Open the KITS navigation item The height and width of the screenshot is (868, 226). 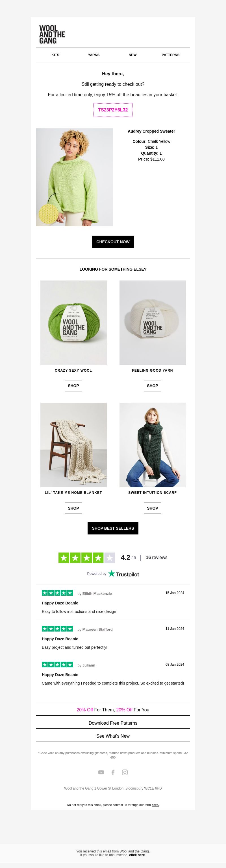coord(55,55)
